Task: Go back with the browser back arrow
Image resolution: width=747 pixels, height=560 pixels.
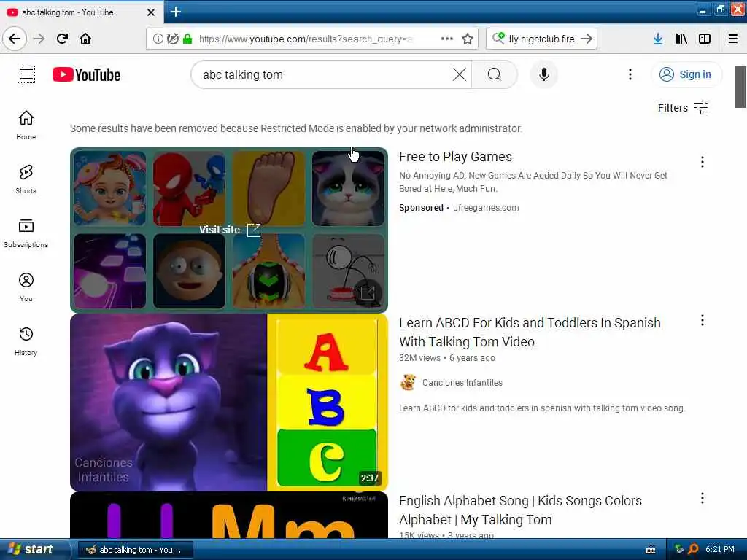Action: pyautogui.click(x=15, y=39)
